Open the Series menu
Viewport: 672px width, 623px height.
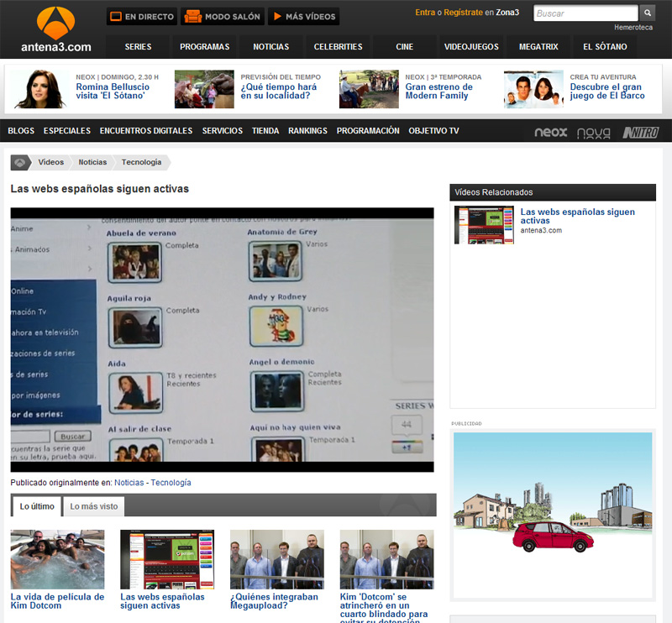(138, 47)
